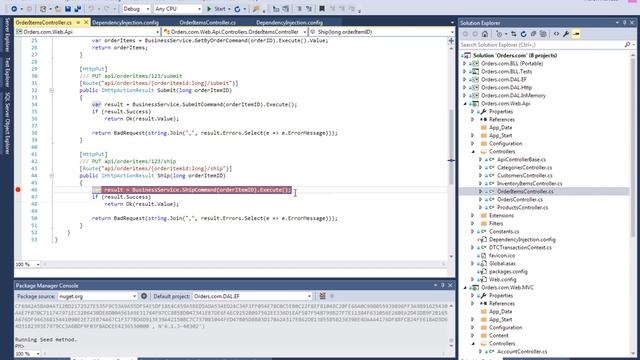
Task: Collapse the Orders.com.Web.Api project node
Action: pyautogui.click(x=464, y=104)
